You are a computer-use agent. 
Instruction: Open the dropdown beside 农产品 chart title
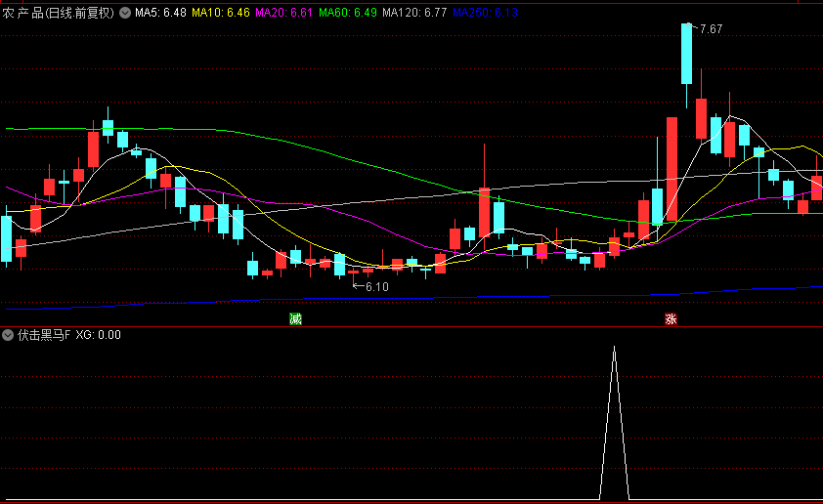click(125, 13)
